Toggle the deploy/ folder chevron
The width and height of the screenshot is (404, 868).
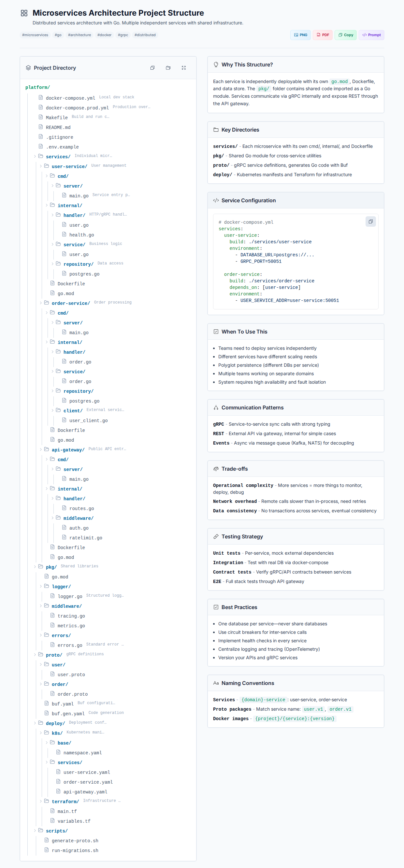tap(35, 723)
